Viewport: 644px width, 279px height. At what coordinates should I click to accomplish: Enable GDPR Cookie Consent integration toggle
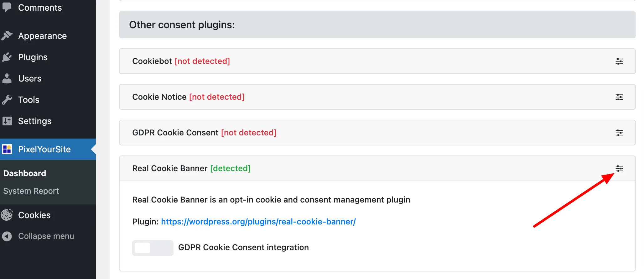coord(153,248)
